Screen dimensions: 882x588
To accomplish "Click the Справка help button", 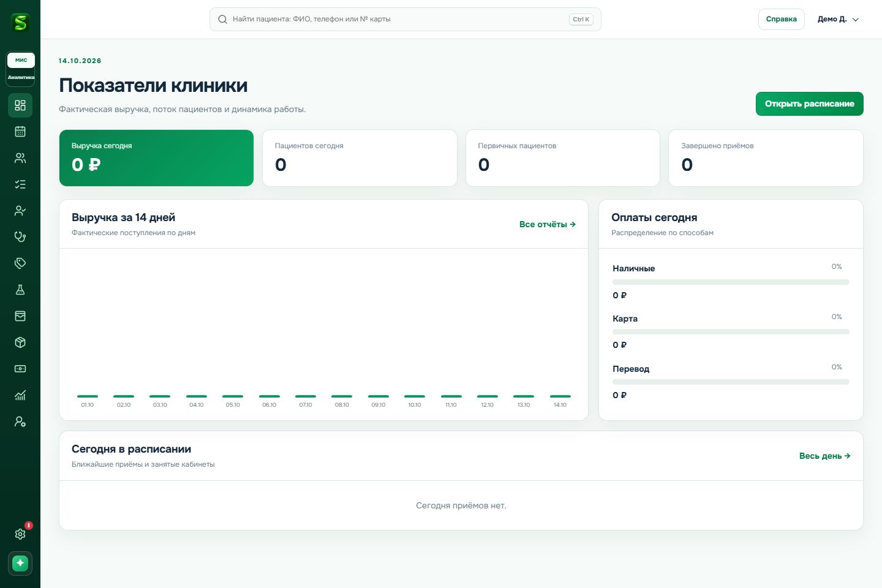I will tap(781, 19).
